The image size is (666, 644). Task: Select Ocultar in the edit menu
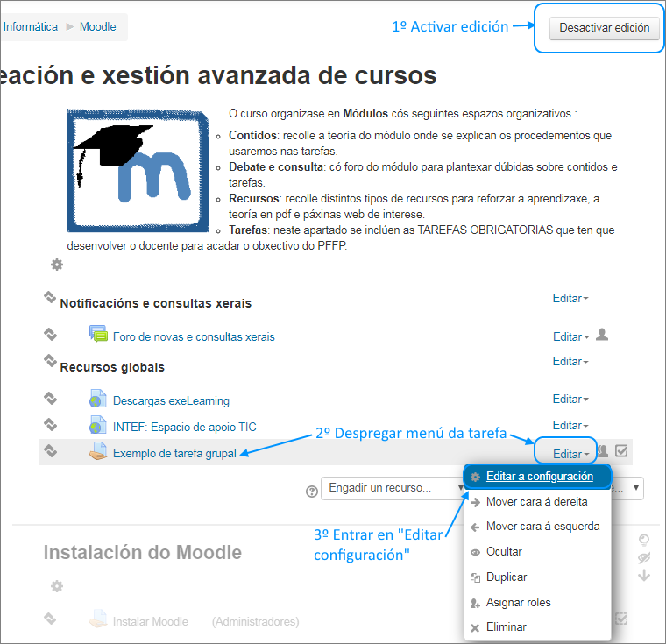pos(537,551)
